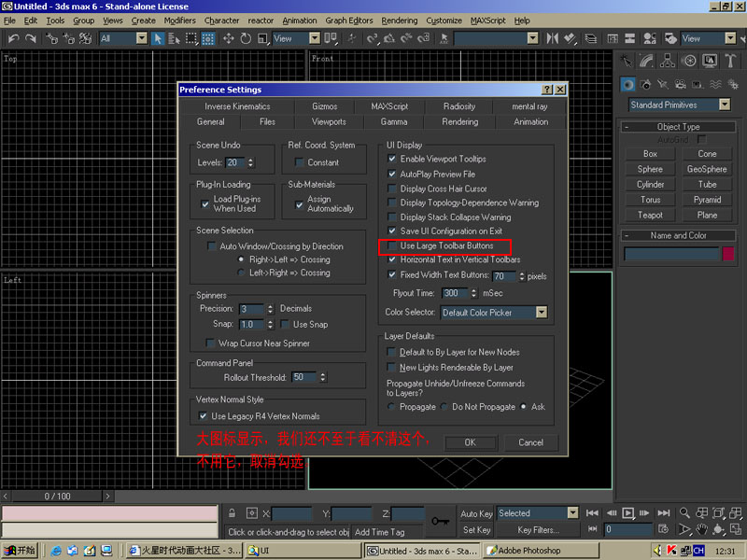Select Shapes category in Create panel
The height and width of the screenshot is (560, 747).
click(x=645, y=85)
